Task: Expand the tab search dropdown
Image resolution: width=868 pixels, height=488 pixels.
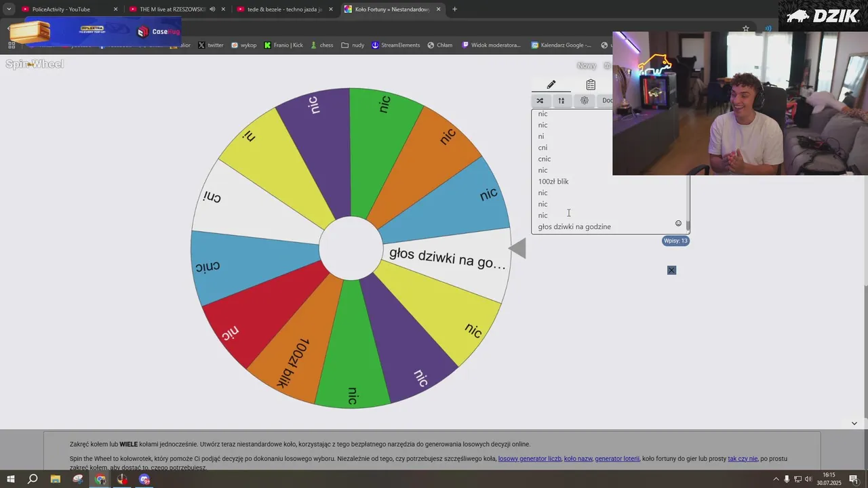Action: (9, 9)
